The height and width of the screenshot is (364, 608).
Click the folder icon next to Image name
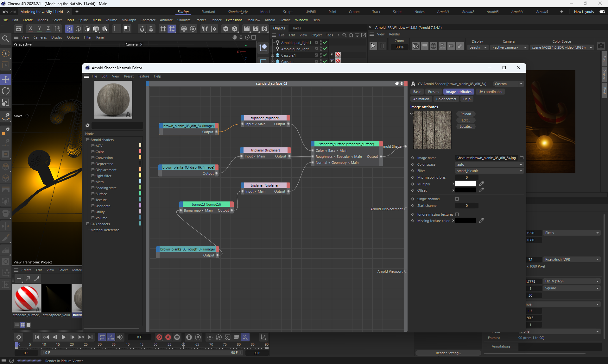click(x=522, y=157)
